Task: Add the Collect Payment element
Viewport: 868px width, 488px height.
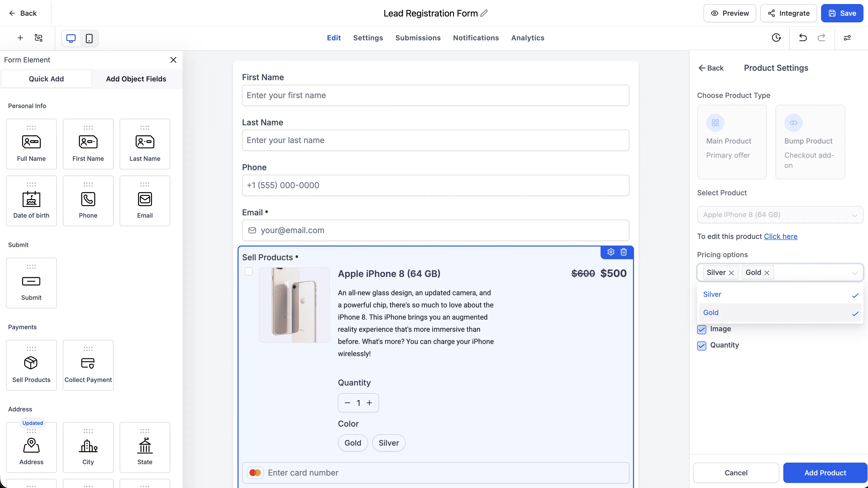Action: click(x=88, y=365)
